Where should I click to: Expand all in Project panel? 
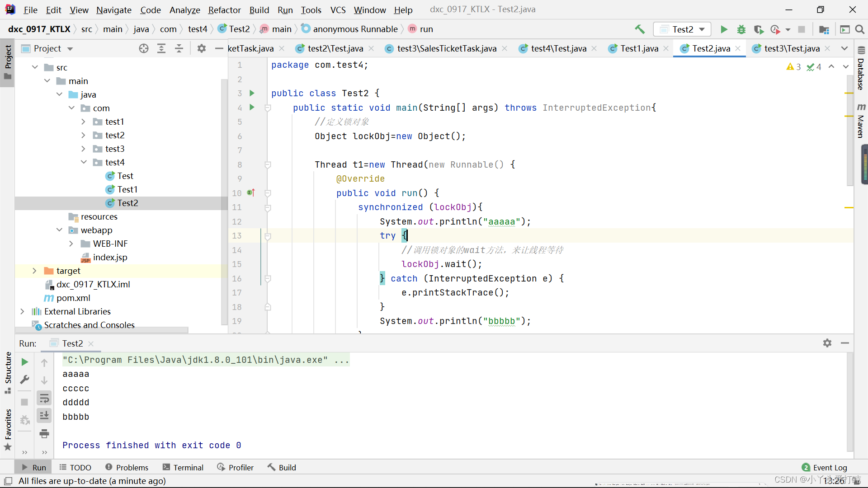coord(161,48)
